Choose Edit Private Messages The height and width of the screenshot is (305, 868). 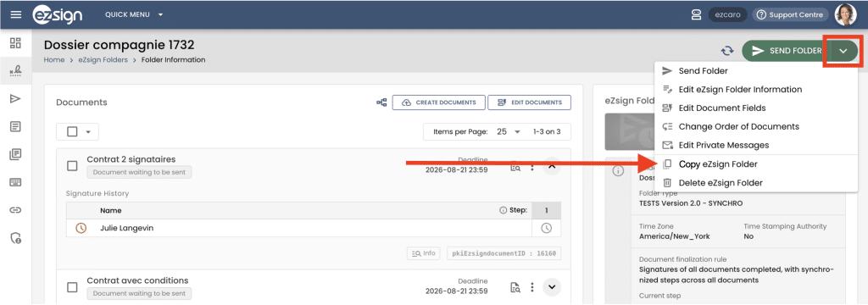point(755,145)
